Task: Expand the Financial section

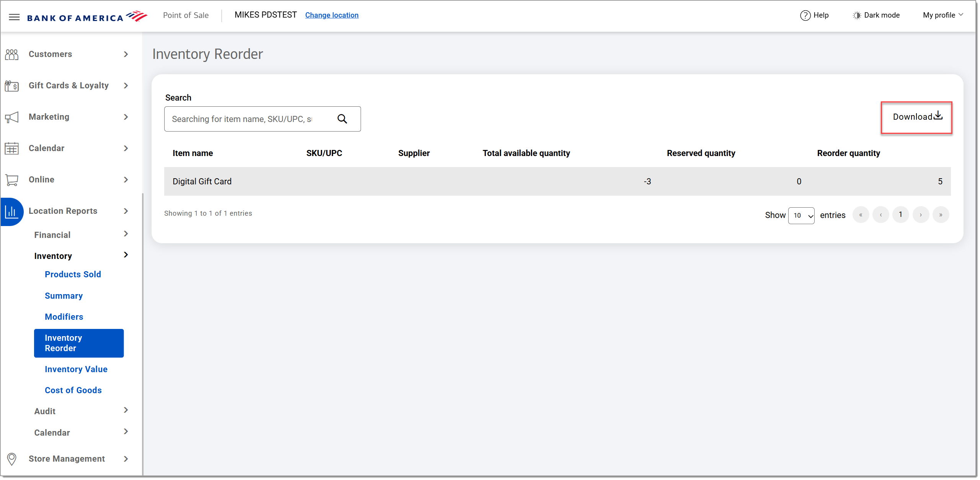Action: click(52, 234)
